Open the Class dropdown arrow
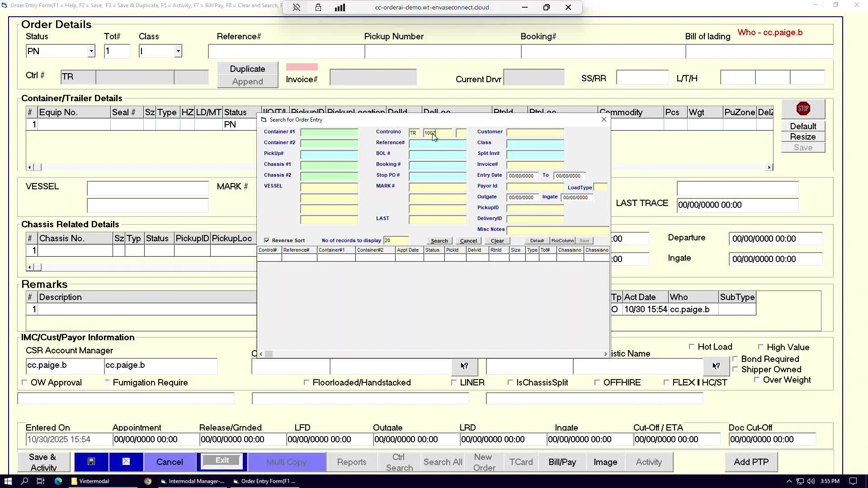868x488 pixels. (x=178, y=51)
